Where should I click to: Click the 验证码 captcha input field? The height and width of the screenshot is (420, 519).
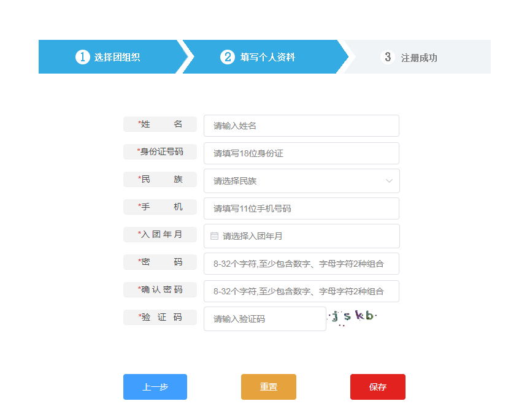tap(264, 318)
